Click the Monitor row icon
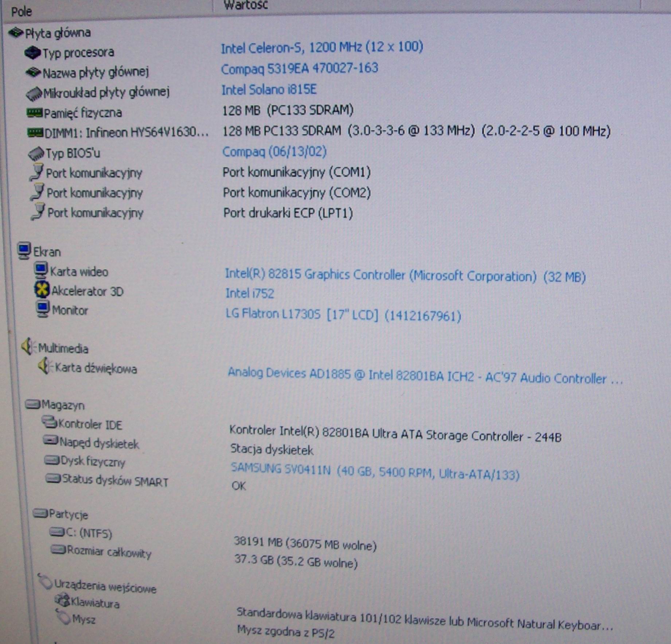Viewport: 671px width, 644px height. point(43,309)
